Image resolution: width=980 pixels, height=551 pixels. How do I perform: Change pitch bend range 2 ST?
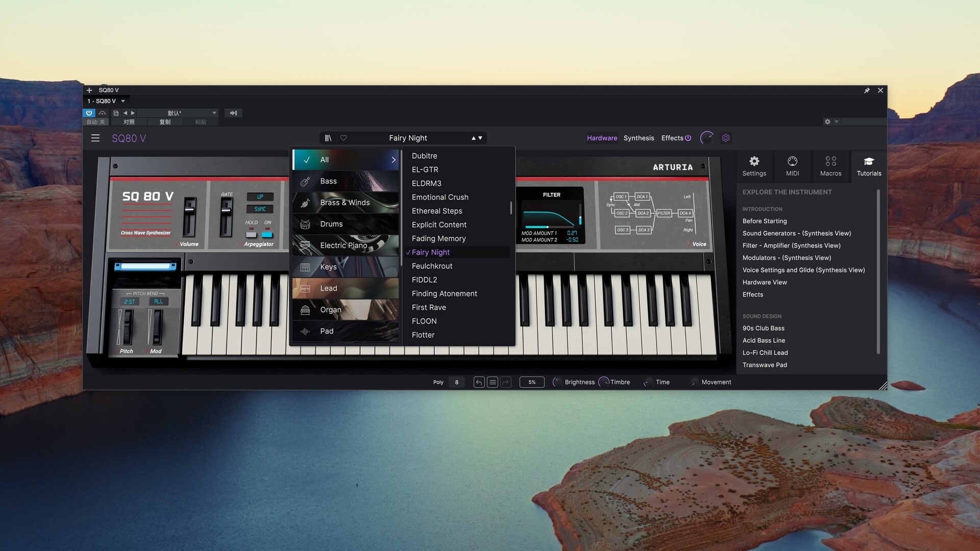coord(130,302)
